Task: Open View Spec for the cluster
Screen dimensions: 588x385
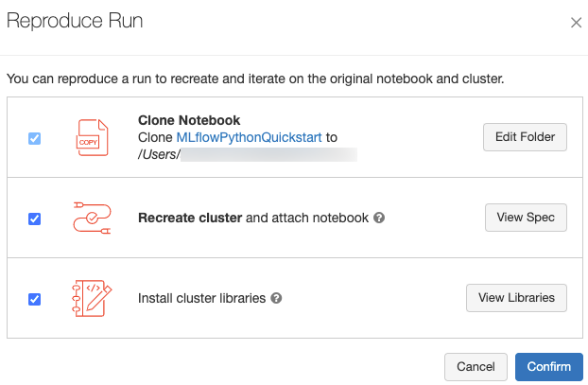Action: 526,219
